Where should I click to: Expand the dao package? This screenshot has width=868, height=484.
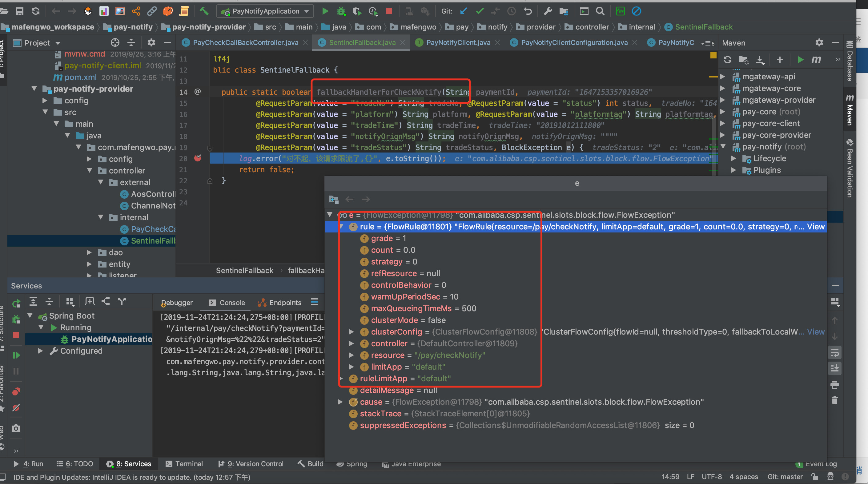point(89,252)
